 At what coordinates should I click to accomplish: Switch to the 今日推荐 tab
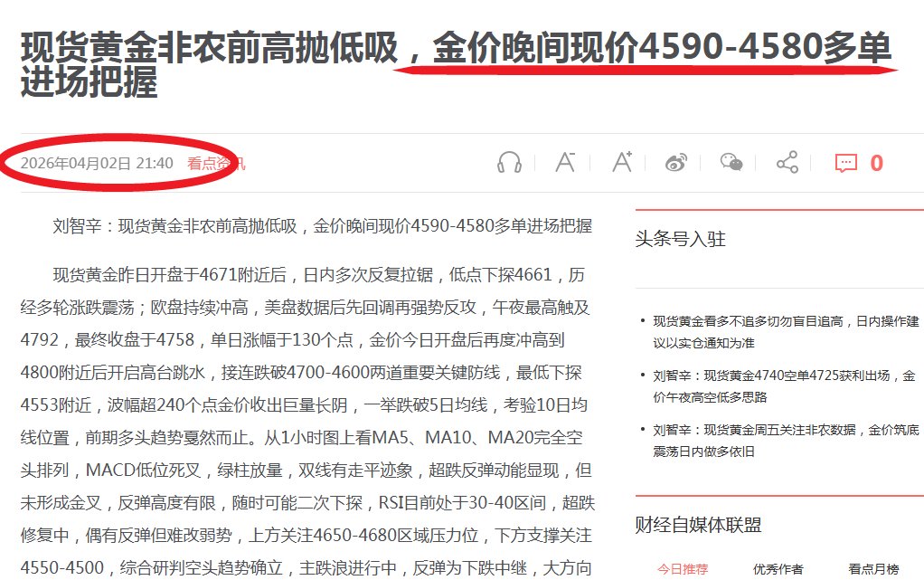pyautogui.click(x=683, y=569)
